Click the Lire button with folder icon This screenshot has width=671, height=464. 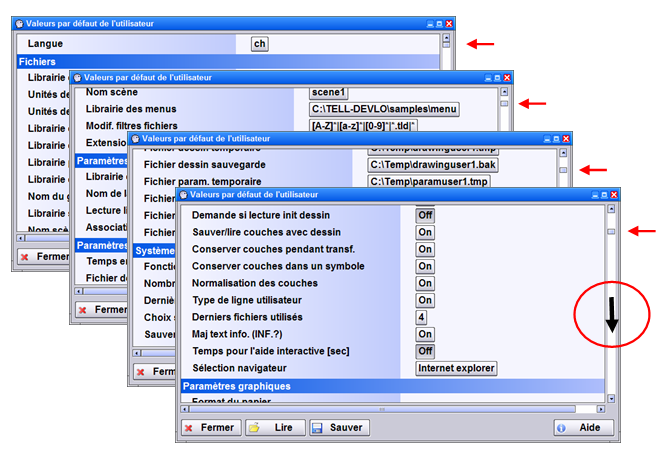click(x=273, y=427)
